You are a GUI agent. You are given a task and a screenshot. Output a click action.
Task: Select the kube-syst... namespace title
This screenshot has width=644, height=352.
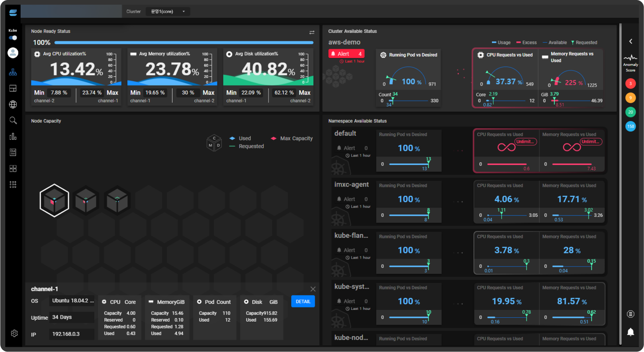coord(351,287)
